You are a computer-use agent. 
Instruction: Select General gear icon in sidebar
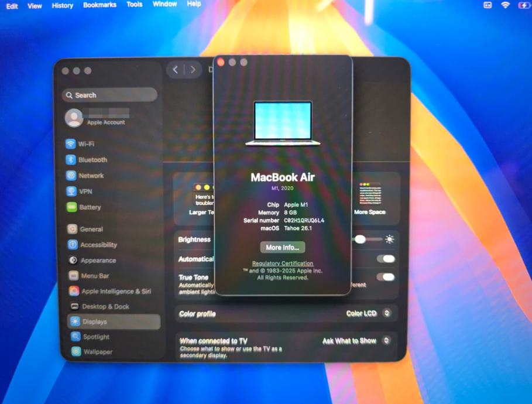72,229
